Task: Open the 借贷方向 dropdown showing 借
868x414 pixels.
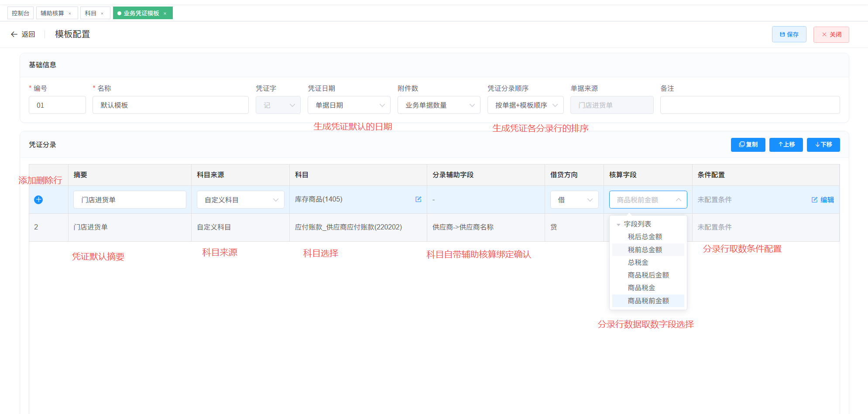Action: (x=574, y=200)
